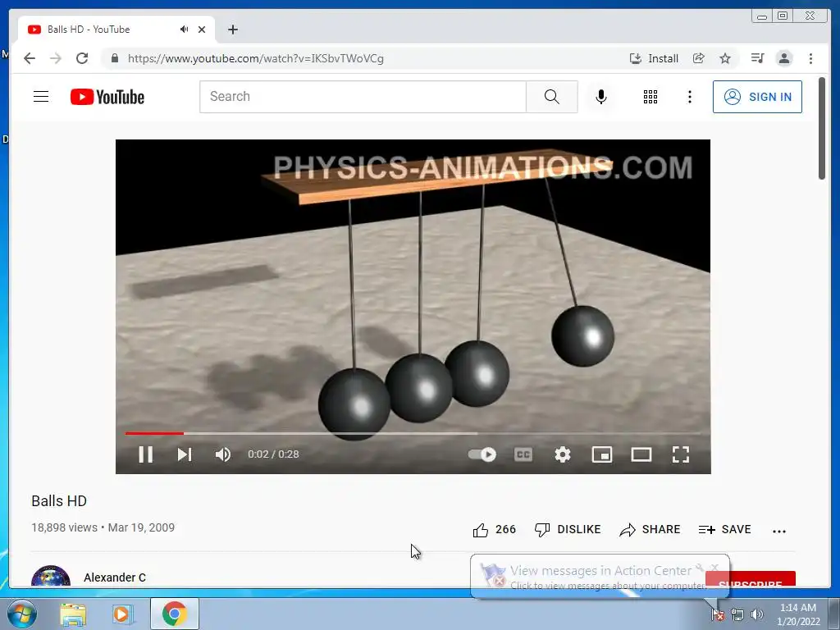
Task: Click the DISLIKE button
Action: point(568,529)
